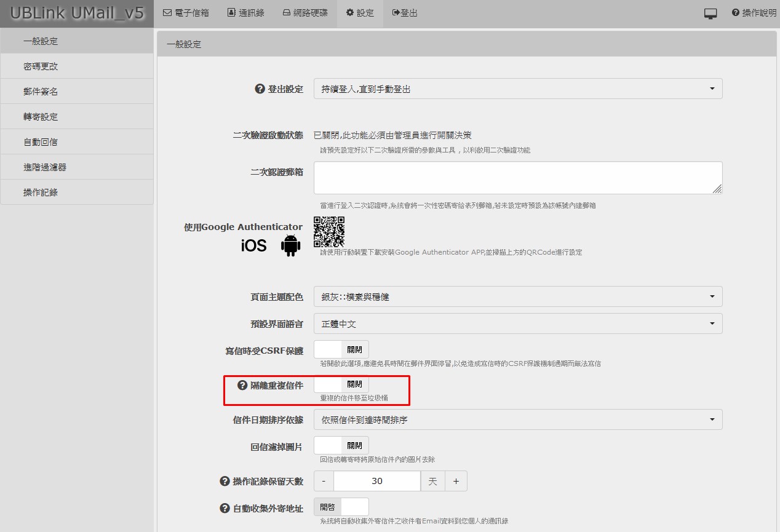
Task: Open the 電子信箱 tab in top navigation
Action: point(186,13)
